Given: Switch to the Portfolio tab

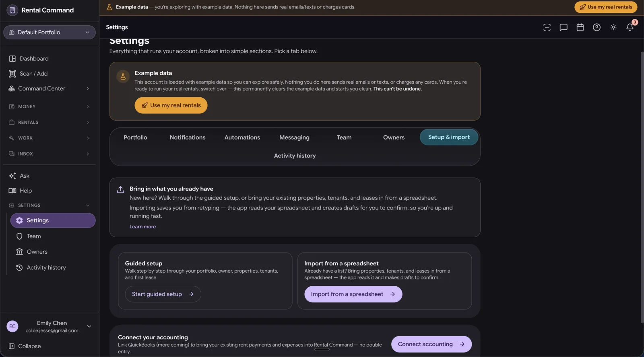Looking at the screenshot, I should pos(135,137).
